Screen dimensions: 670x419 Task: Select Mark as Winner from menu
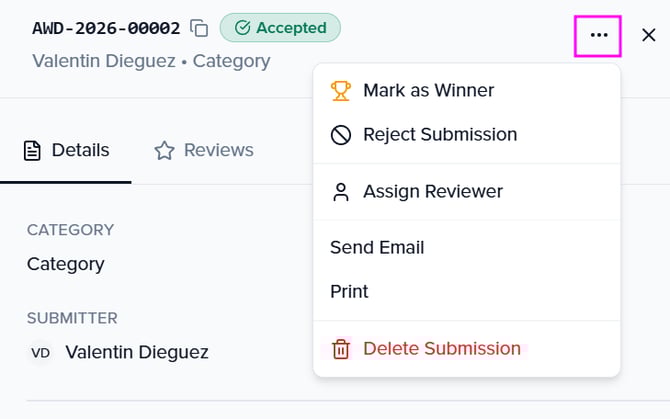(x=428, y=91)
